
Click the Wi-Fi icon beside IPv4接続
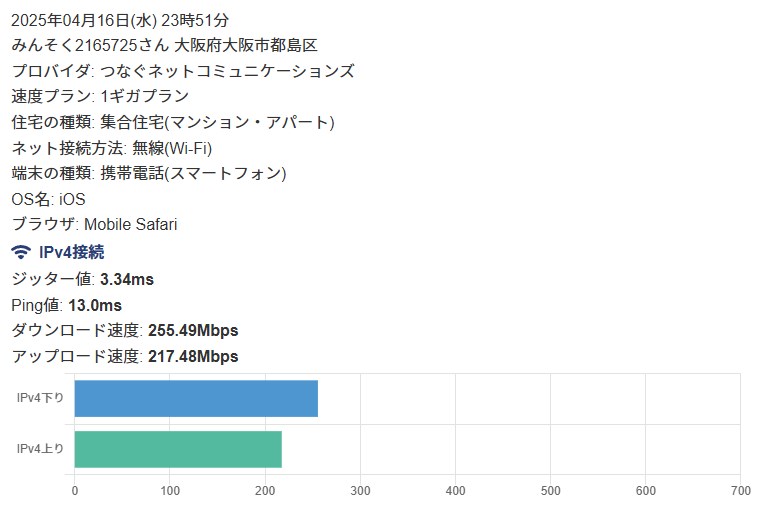[20, 252]
